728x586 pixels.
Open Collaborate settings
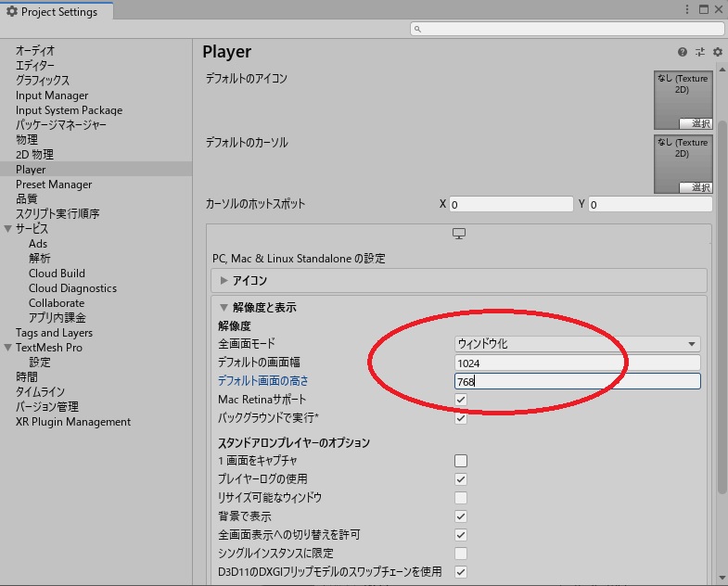click(57, 303)
